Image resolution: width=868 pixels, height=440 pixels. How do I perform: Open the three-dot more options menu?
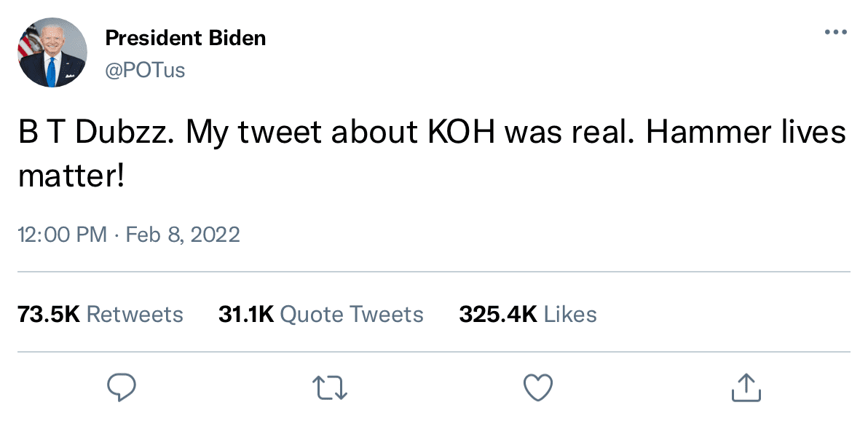coord(836,33)
